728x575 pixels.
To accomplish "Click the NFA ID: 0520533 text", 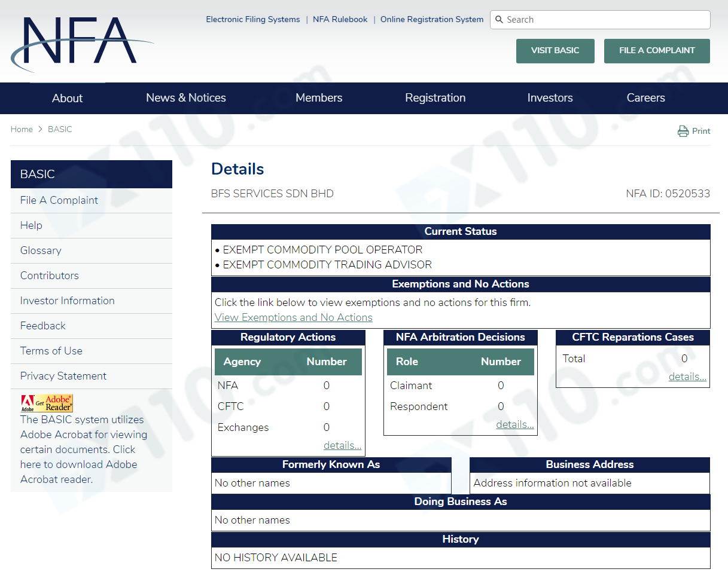I will (x=668, y=194).
